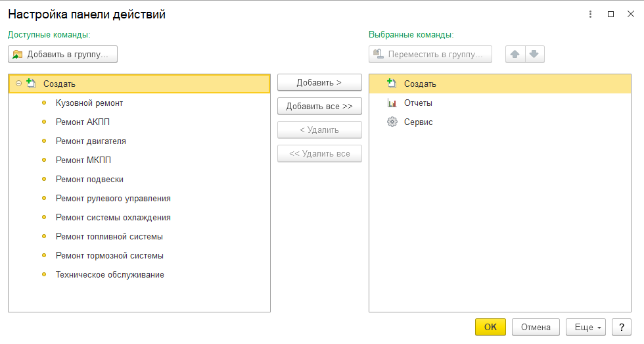Click Создать icon in available commands list

(32, 84)
